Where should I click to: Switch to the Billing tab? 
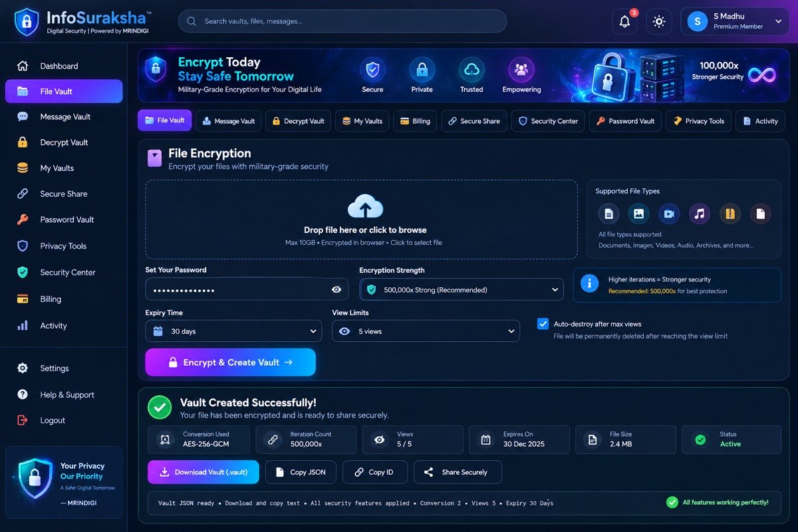pos(415,121)
